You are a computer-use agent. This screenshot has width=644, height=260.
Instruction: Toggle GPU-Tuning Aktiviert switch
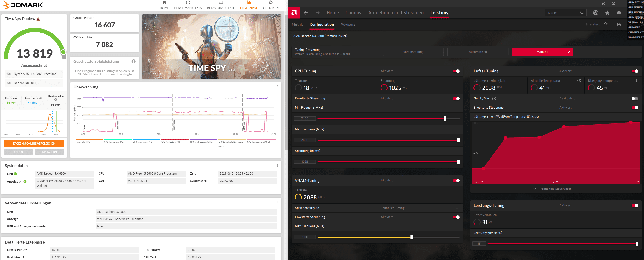coord(456,71)
